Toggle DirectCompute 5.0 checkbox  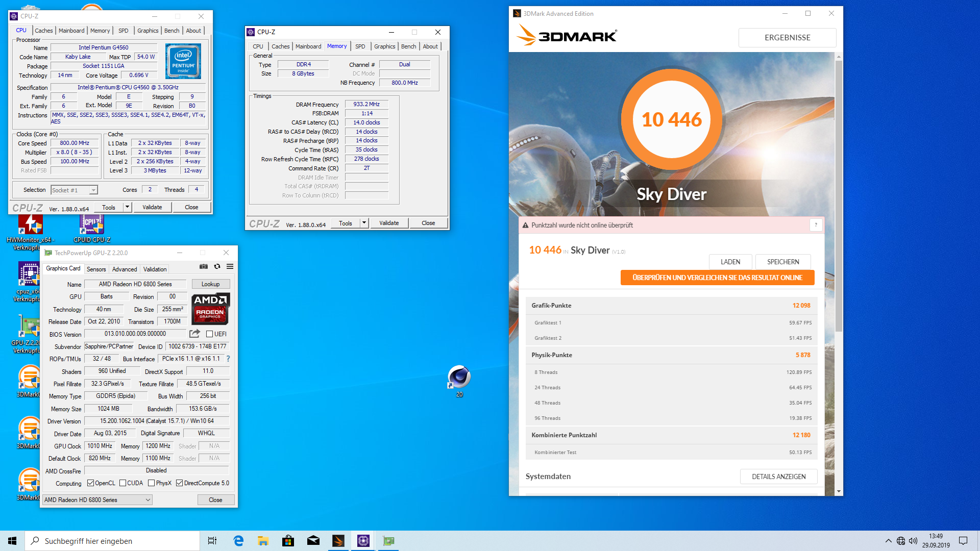[x=179, y=483]
